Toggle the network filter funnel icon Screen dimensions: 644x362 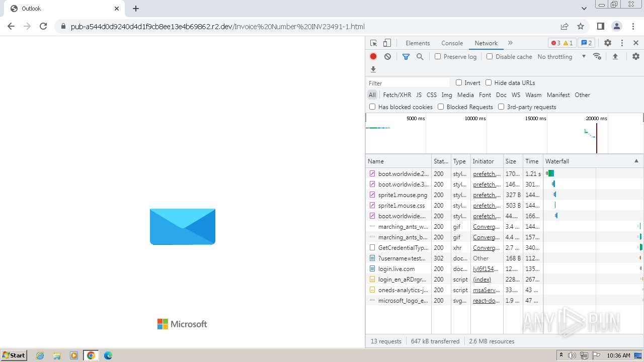[406, 57]
